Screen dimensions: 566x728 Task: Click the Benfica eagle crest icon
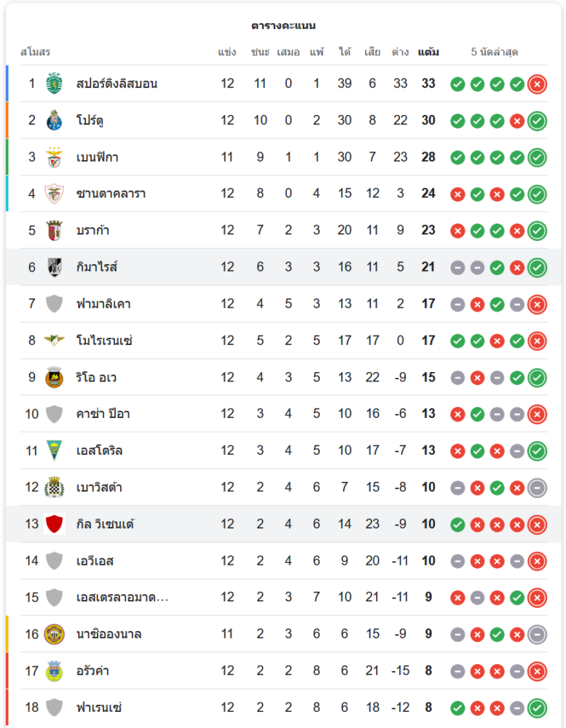click(x=55, y=157)
